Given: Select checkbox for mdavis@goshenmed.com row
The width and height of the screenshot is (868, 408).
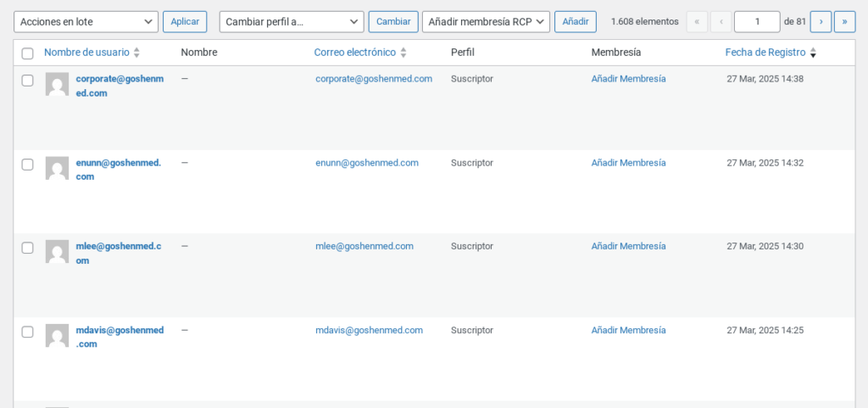Looking at the screenshot, I should point(28,333).
